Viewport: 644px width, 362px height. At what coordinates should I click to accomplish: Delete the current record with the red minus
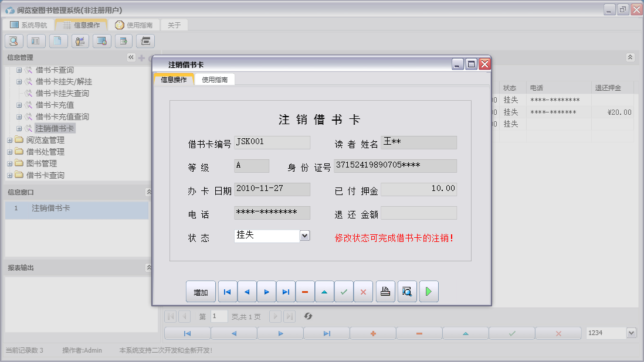click(305, 291)
